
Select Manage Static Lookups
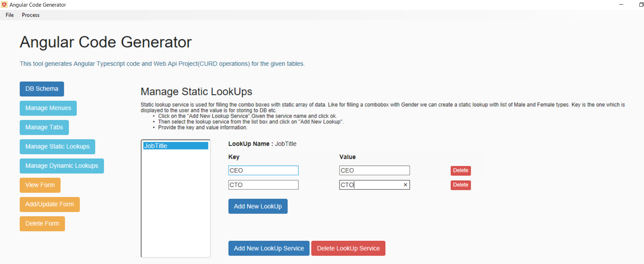57,147
